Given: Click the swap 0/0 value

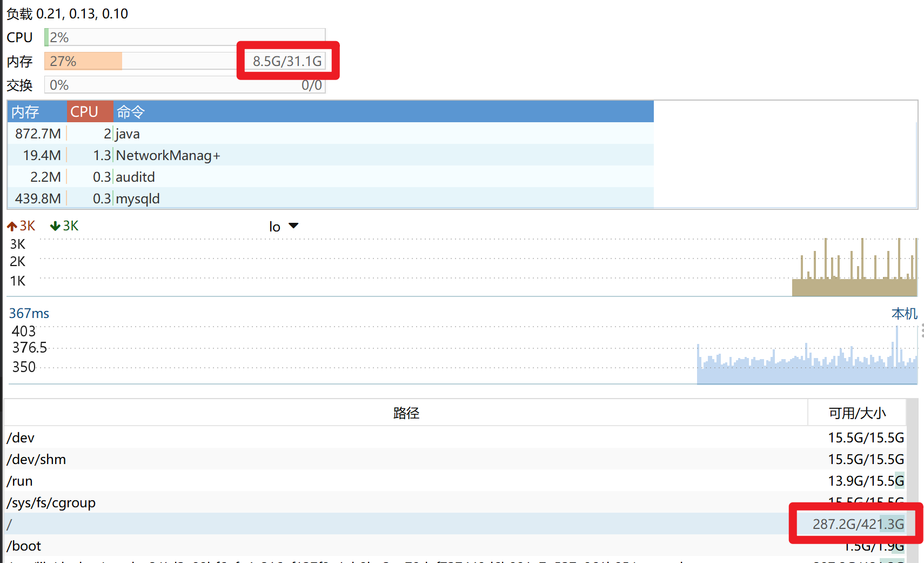Looking at the screenshot, I should tap(312, 85).
